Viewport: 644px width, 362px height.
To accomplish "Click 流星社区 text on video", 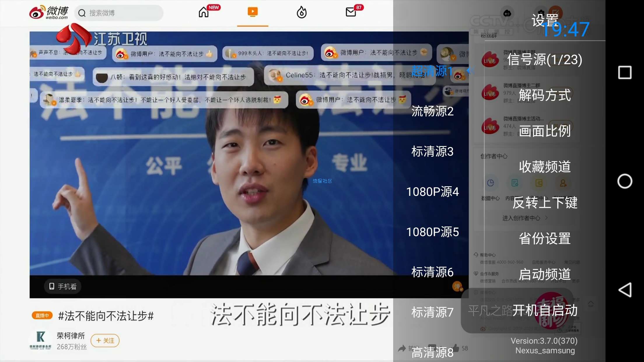I will tap(322, 181).
